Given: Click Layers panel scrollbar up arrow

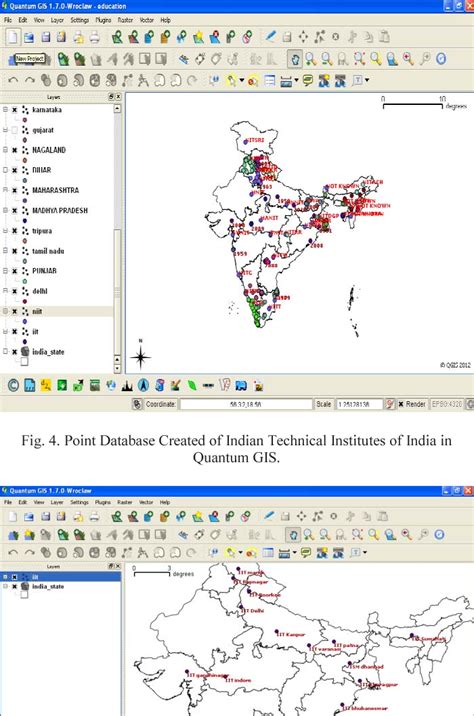Looking at the screenshot, I should pos(117,109).
